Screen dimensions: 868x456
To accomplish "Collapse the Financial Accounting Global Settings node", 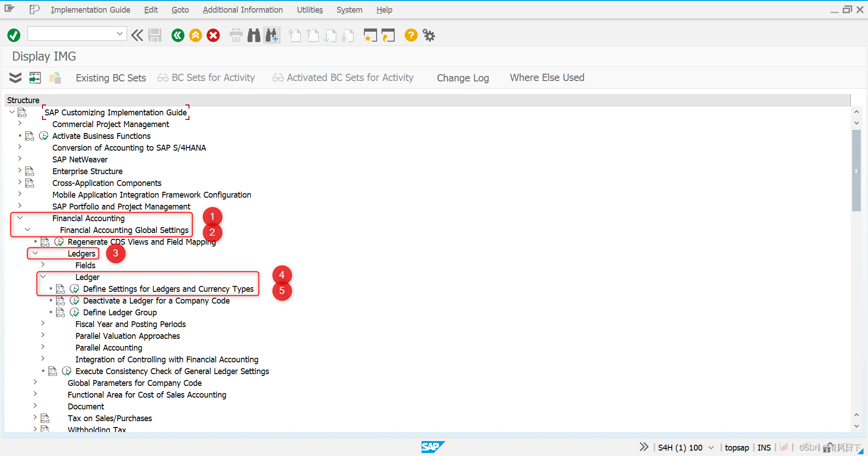I will 28,229.
